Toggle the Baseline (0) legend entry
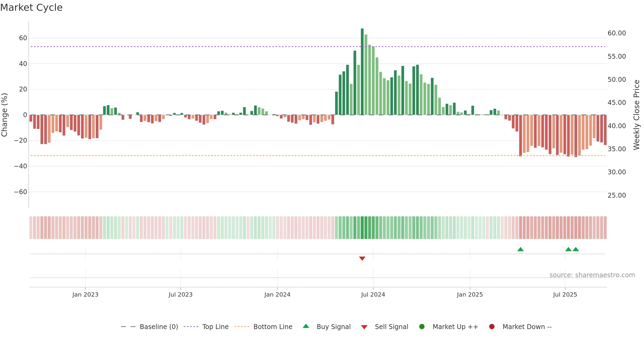 149,327
